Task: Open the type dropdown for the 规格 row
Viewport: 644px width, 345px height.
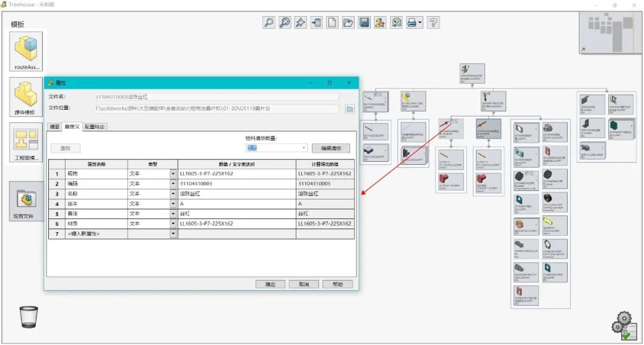Action: click(174, 174)
